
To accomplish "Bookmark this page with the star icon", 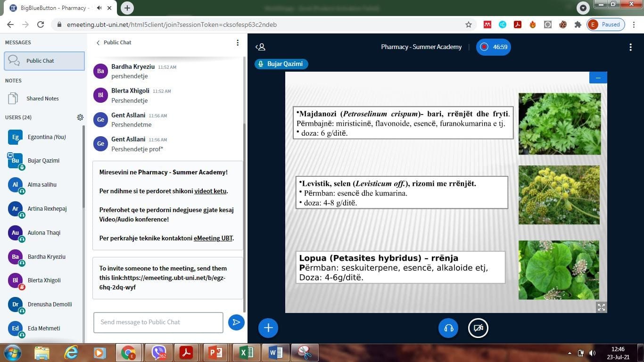I will [x=468, y=25].
